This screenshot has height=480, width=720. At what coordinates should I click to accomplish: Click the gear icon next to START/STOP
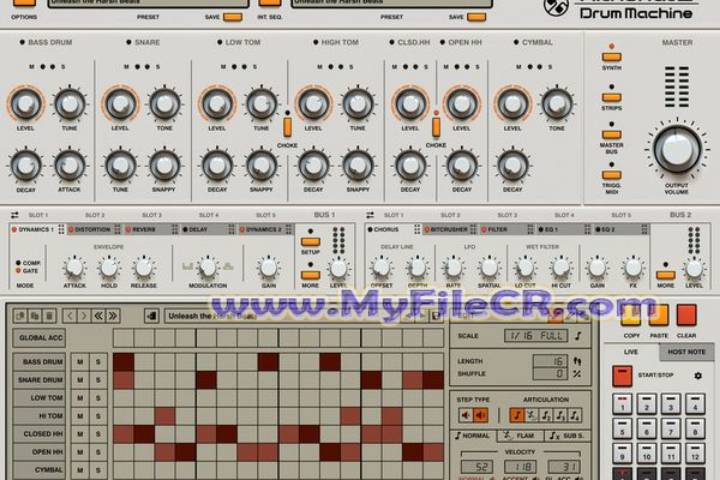tap(698, 376)
